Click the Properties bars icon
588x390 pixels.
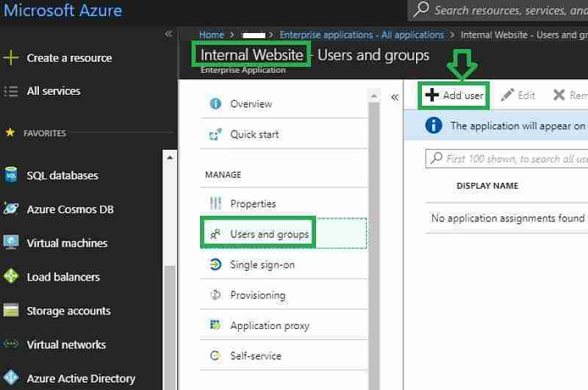[x=215, y=203]
